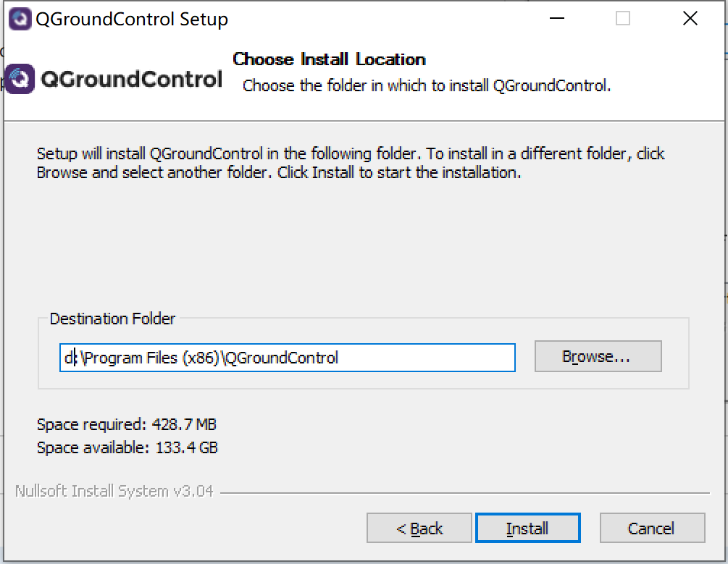728x564 pixels.
Task: Minimize the QGroundControl Setup window
Action: [x=556, y=19]
